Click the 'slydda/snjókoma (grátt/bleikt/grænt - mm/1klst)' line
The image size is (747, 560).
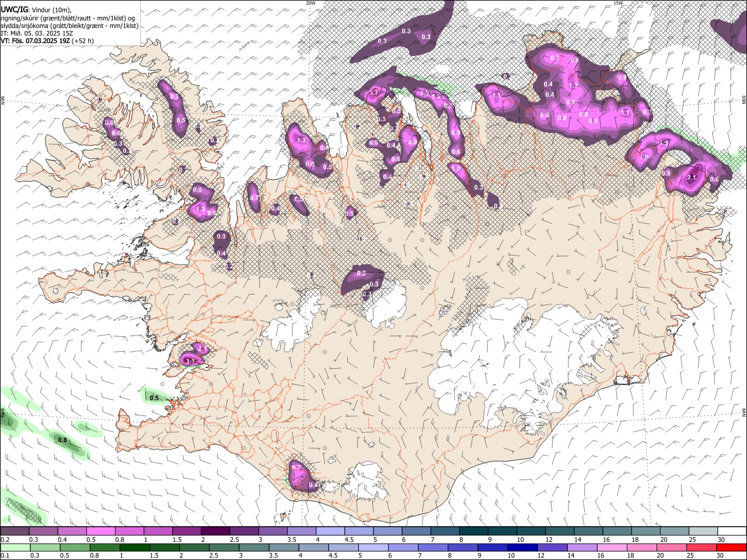tap(69, 26)
